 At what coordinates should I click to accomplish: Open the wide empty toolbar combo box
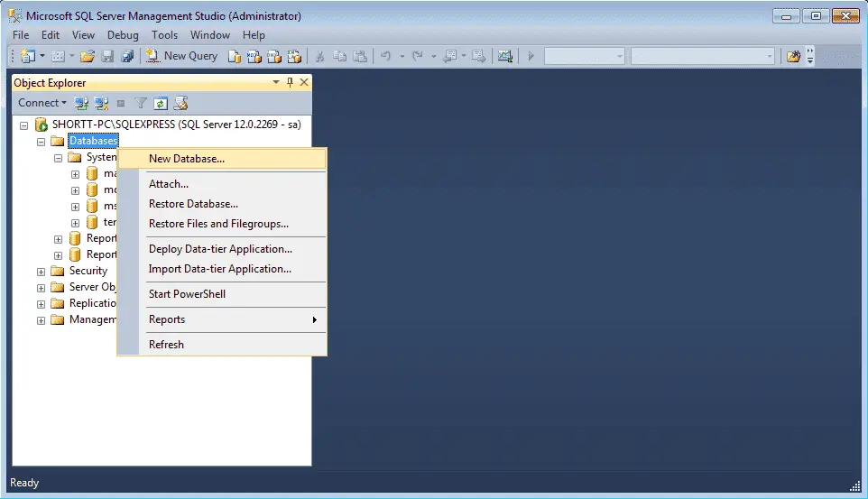click(703, 56)
